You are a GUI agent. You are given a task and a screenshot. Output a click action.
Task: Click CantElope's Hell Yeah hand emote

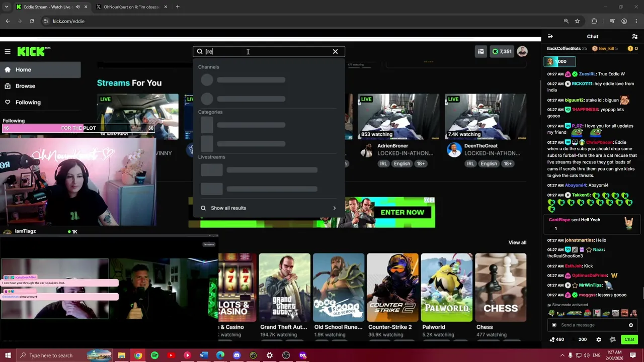[629, 223]
